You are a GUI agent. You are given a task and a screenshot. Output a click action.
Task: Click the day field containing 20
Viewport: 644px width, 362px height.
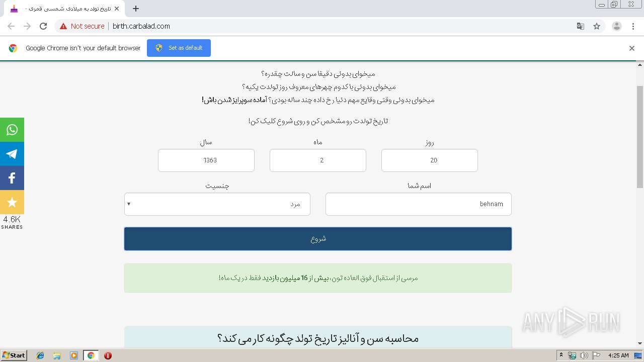point(430,160)
